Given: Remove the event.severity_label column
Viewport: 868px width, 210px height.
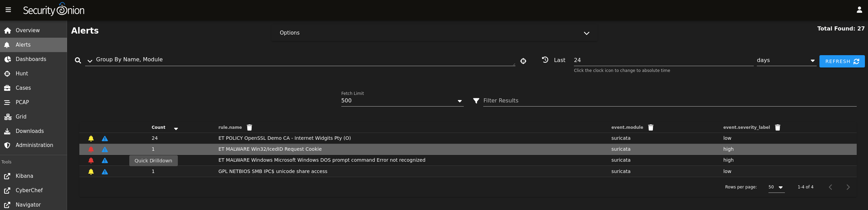Looking at the screenshot, I should point(777,127).
